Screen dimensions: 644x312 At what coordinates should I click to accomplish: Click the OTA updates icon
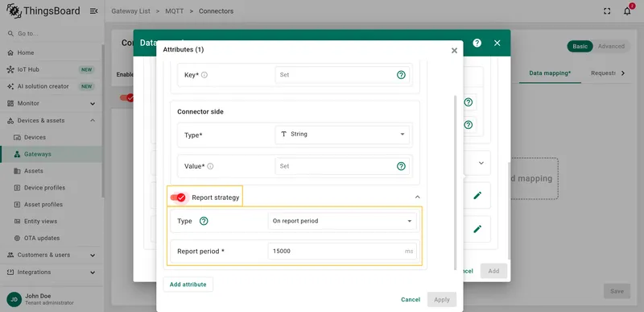click(x=17, y=238)
